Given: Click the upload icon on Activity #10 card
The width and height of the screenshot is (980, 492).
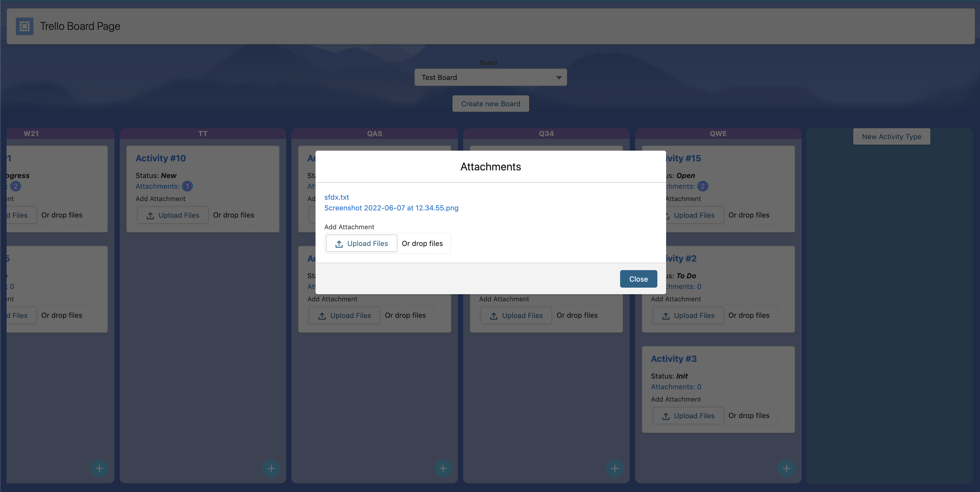Looking at the screenshot, I should click(151, 215).
